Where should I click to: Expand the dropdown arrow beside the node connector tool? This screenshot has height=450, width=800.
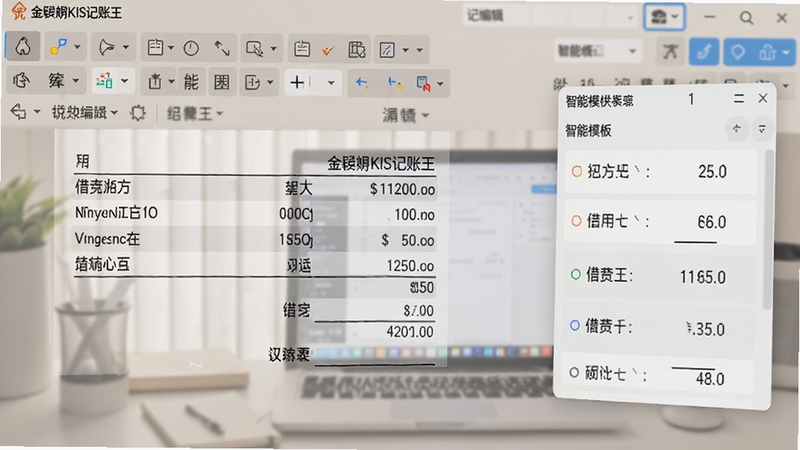tap(77, 47)
